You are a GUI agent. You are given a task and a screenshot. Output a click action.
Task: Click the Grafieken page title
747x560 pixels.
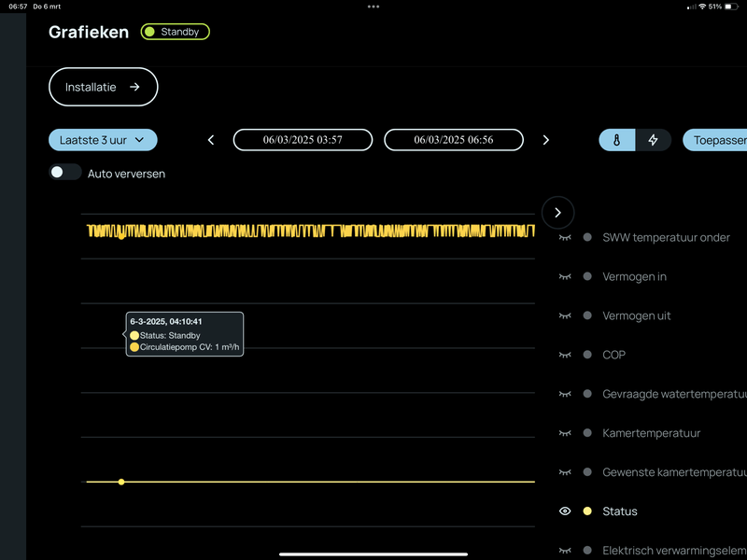click(89, 32)
